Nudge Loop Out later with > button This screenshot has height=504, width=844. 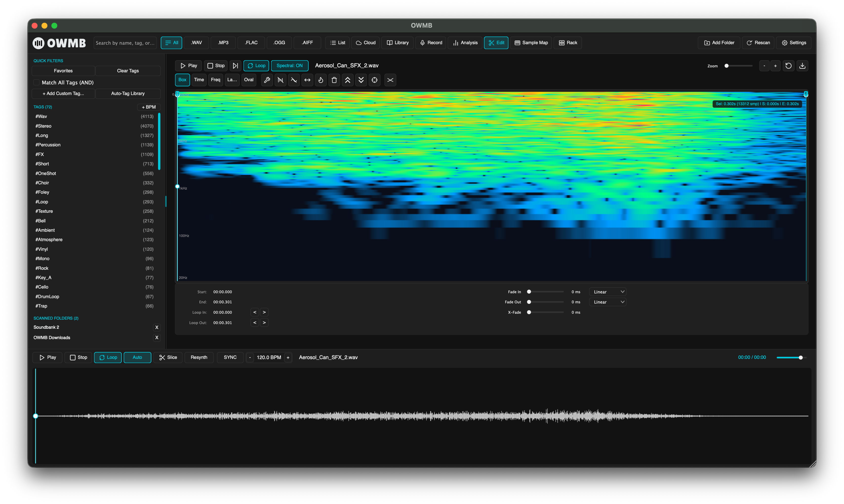(x=264, y=322)
